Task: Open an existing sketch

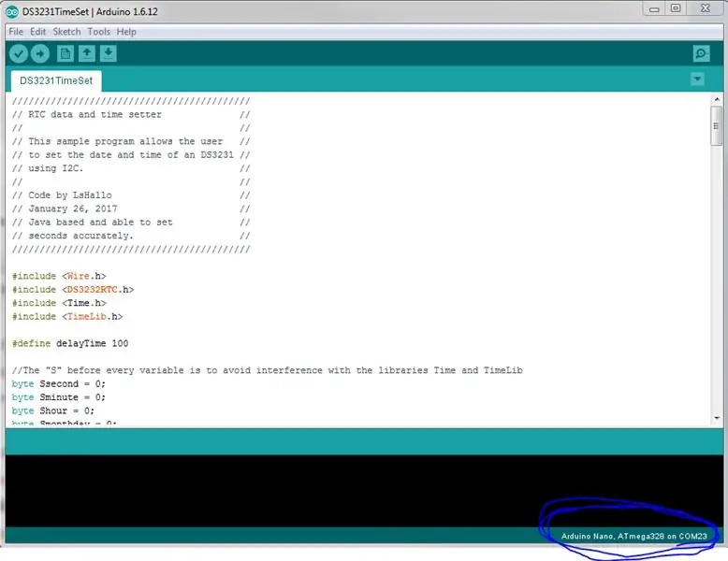Action: [x=87, y=53]
